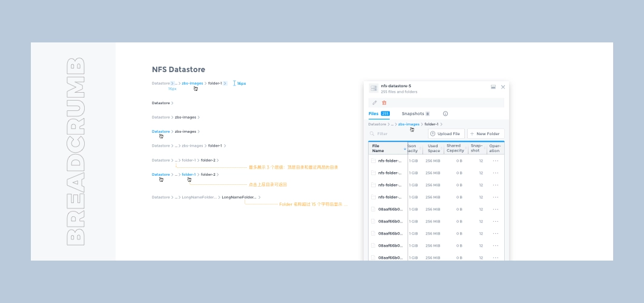Check the second nfs-folder row checkbox
This screenshot has height=303, width=644.
click(x=373, y=173)
